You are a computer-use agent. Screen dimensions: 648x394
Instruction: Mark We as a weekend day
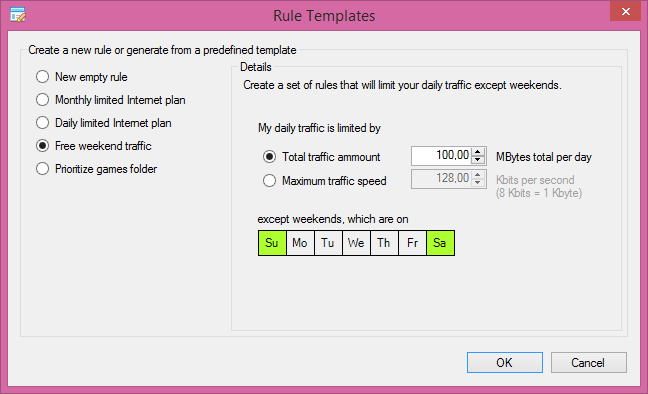coord(356,243)
